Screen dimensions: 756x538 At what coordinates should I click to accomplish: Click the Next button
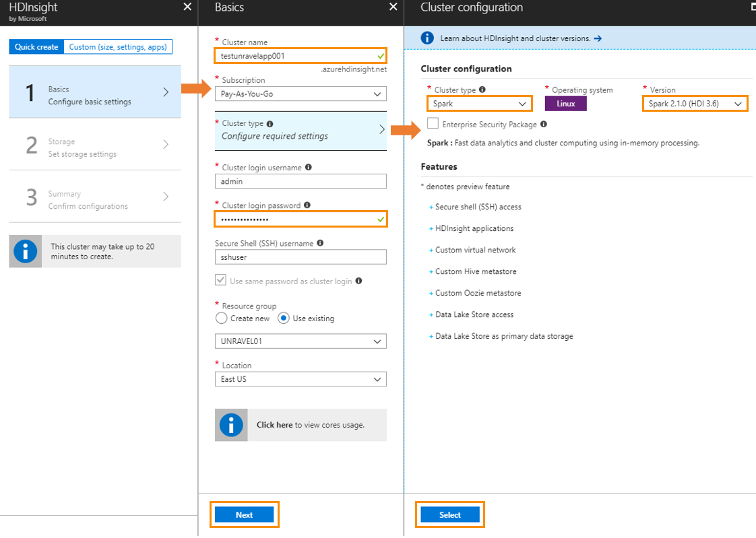click(x=245, y=515)
